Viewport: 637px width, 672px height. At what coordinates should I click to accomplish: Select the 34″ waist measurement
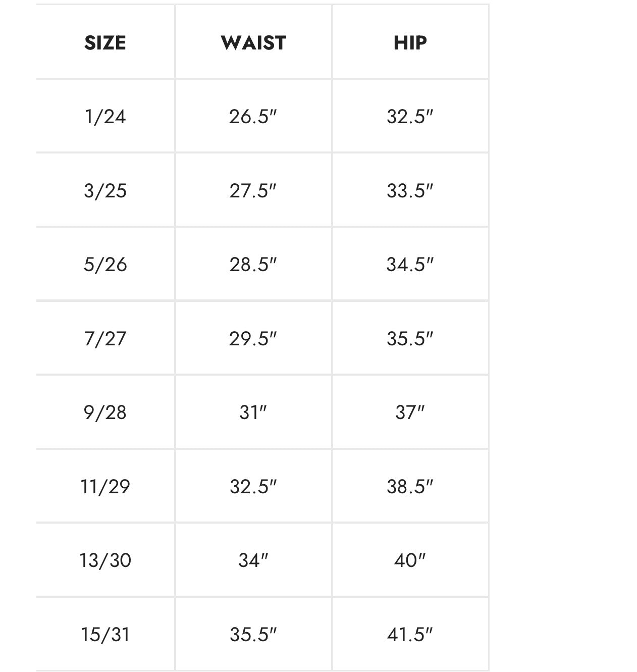[253, 560]
